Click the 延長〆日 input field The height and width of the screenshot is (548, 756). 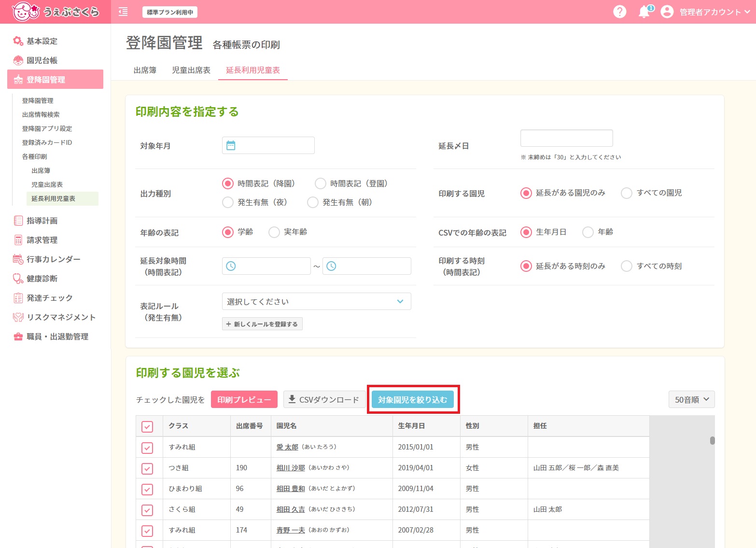[567, 138]
